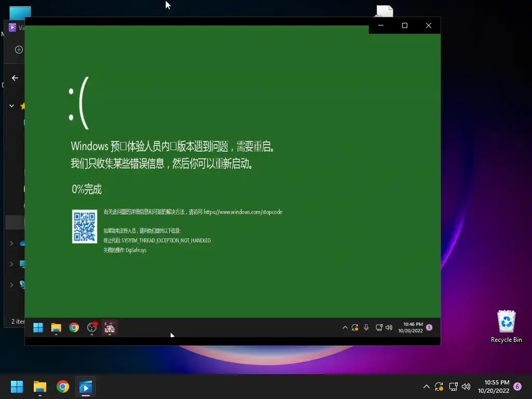Screen dimensions: 532x399
Task: Maximize the video player window
Action: 404,25
